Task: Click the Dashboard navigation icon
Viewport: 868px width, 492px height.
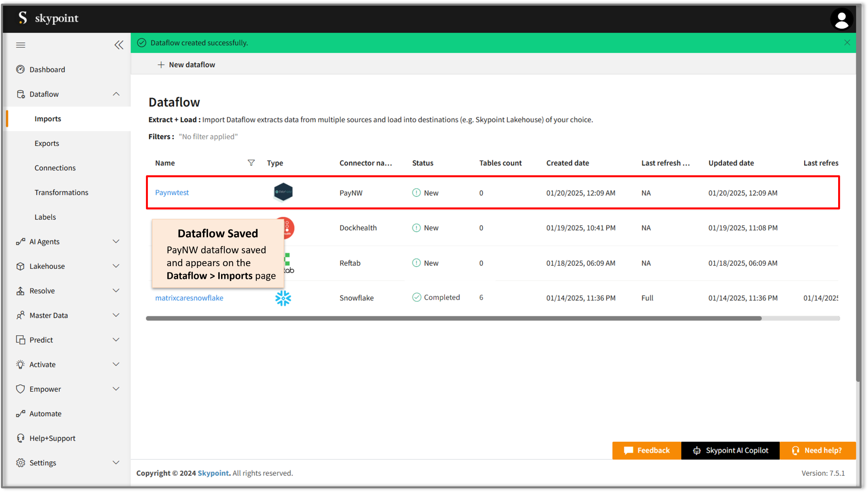Action: coord(21,70)
